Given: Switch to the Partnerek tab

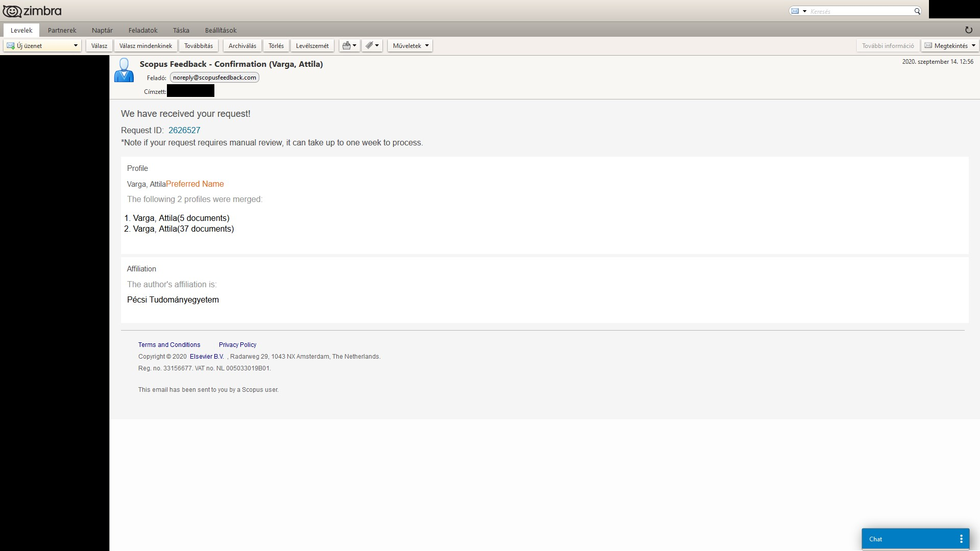Looking at the screenshot, I should (x=62, y=30).
